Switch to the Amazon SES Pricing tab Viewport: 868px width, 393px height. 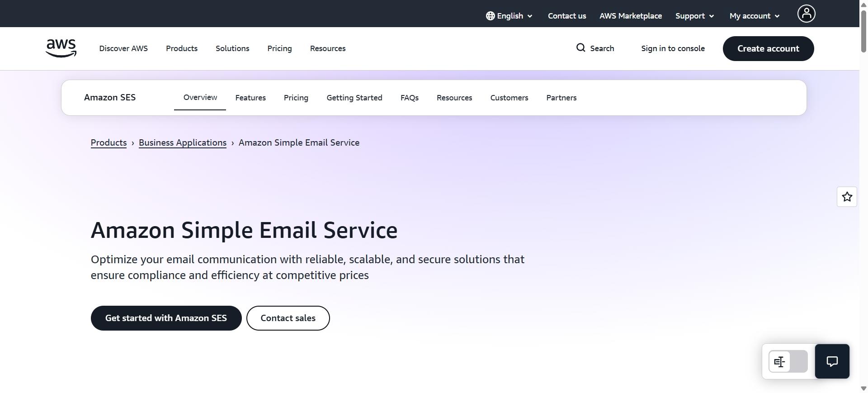(296, 98)
